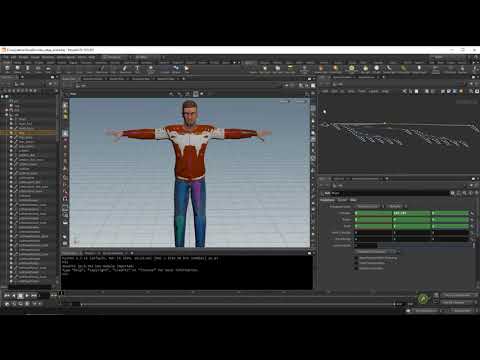Toggle Enable Constraints checkbox
Viewport: 480px width, 360px height.
356,268
